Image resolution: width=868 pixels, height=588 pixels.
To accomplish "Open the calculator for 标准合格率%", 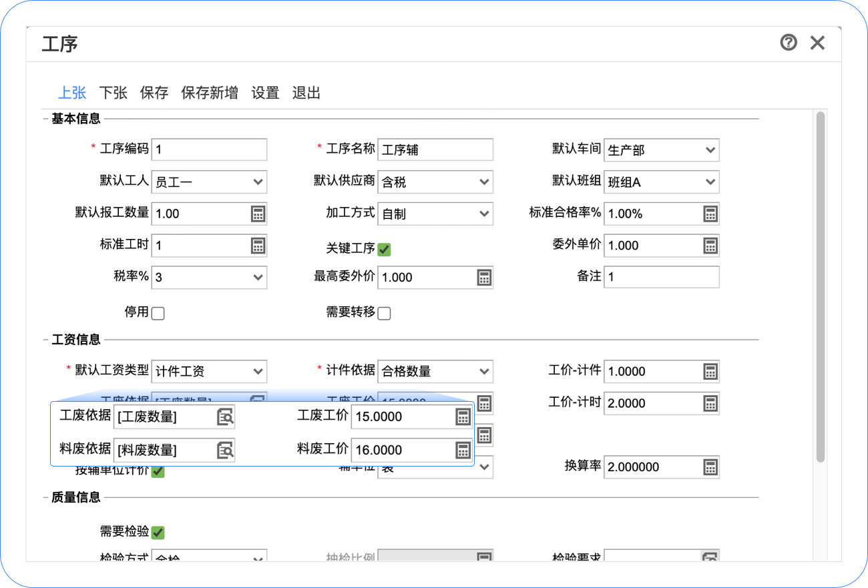I will pos(710,214).
